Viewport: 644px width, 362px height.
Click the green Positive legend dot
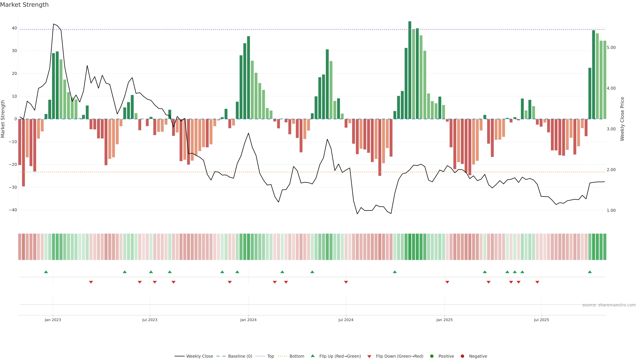[x=432, y=356]
